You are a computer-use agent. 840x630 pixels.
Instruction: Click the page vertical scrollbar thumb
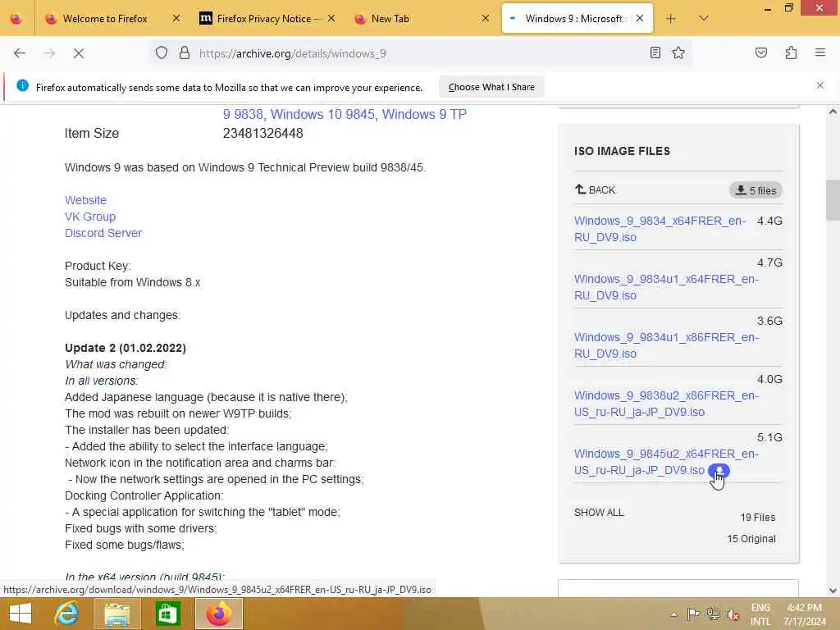(x=833, y=200)
